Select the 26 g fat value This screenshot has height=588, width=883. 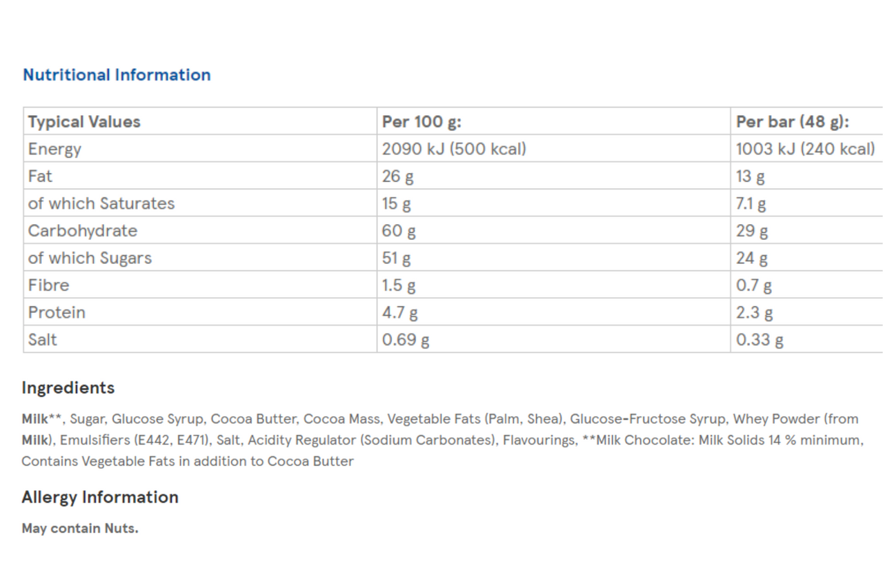(398, 176)
